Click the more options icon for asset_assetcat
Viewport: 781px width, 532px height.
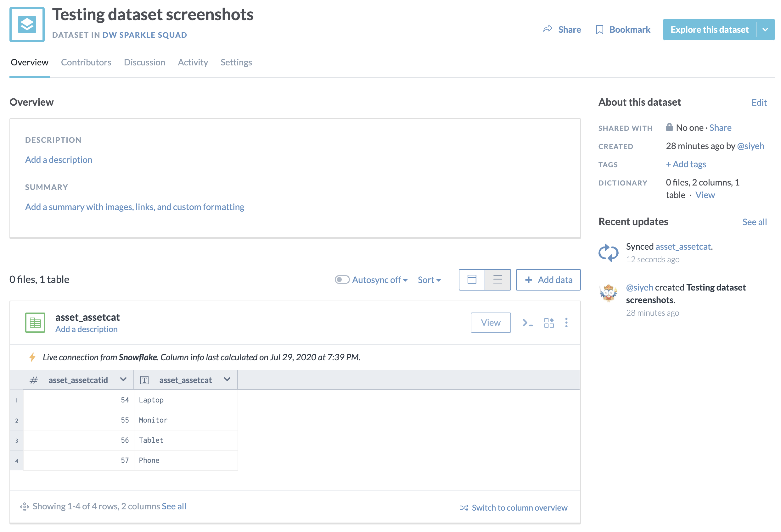pyautogui.click(x=567, y=322)
